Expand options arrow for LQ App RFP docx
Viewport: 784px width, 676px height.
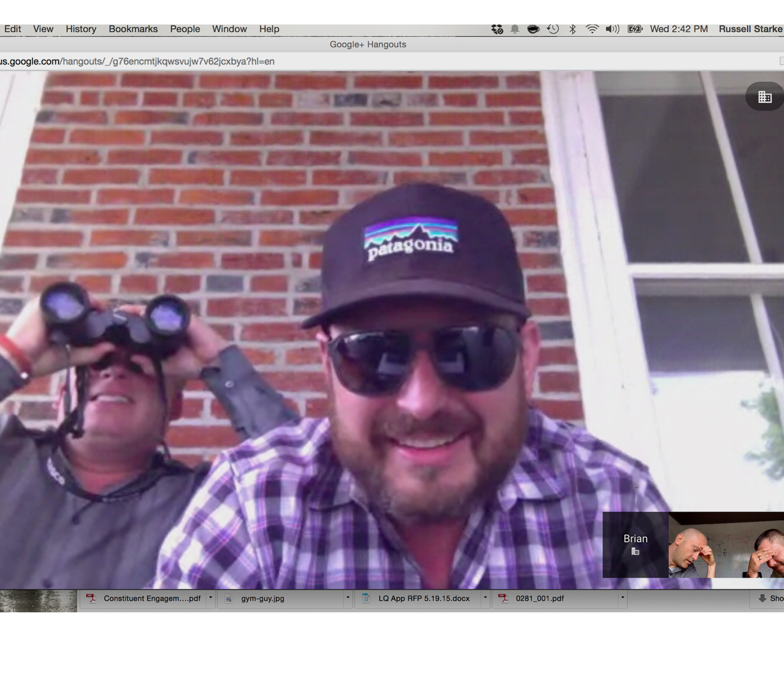[x=485, y=598]
